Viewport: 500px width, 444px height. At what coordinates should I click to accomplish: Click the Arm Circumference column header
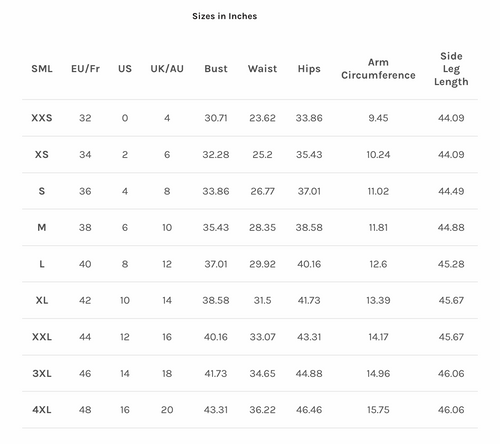point(378,69)
